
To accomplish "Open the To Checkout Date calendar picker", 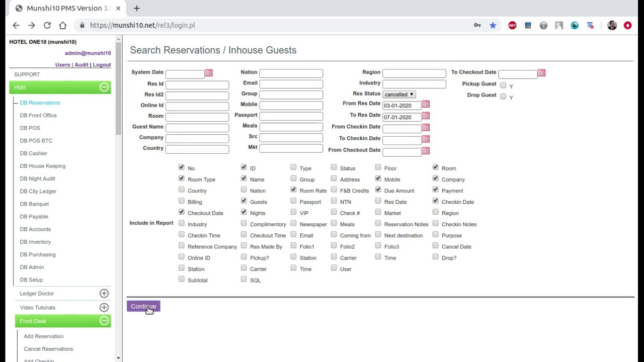I will click(x=541, y=73).
